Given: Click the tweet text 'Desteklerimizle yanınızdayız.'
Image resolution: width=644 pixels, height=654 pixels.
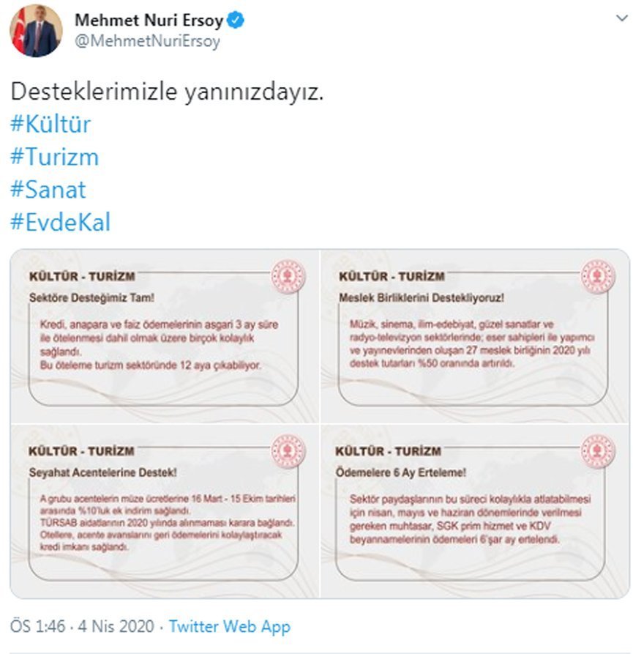Looking at the screenshot, I should tap(167, 92).
